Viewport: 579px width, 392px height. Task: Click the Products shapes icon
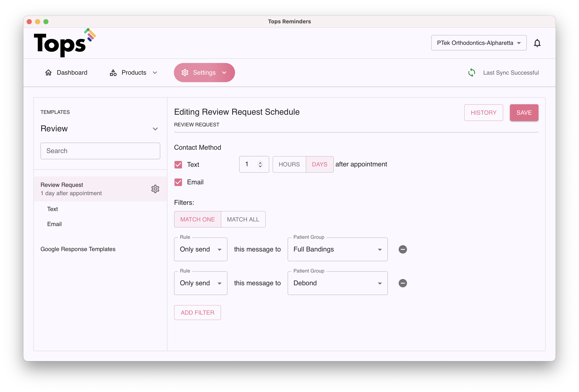113,73
